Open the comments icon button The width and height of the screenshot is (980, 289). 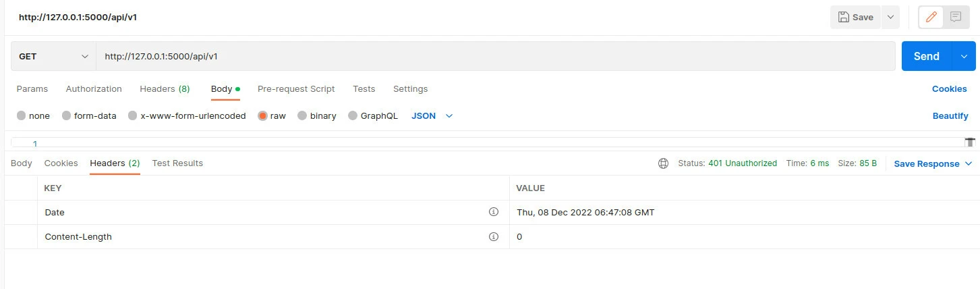(x=956, y=18)
